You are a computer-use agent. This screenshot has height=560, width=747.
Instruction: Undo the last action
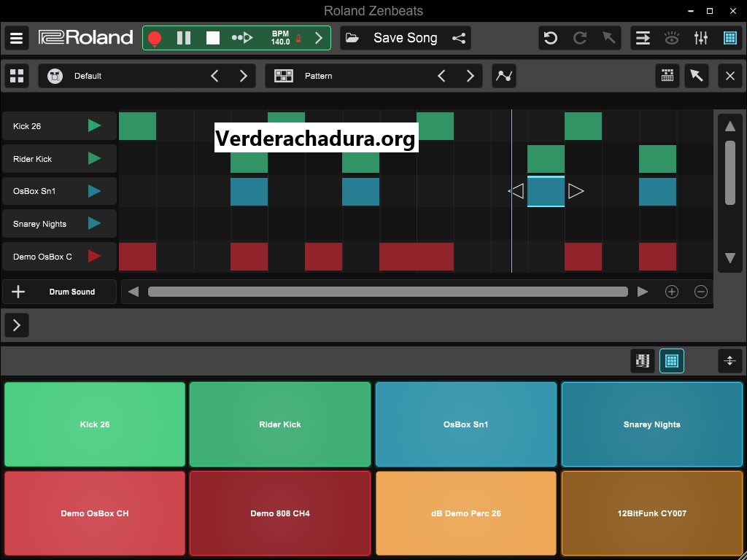[x=551, y=38]
